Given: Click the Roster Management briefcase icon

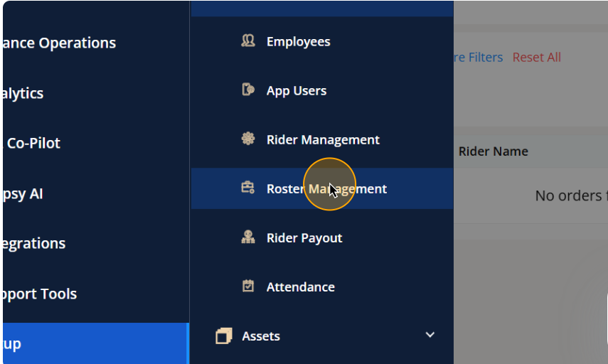Looking at the screenshot, I should (x=247, y=188).
